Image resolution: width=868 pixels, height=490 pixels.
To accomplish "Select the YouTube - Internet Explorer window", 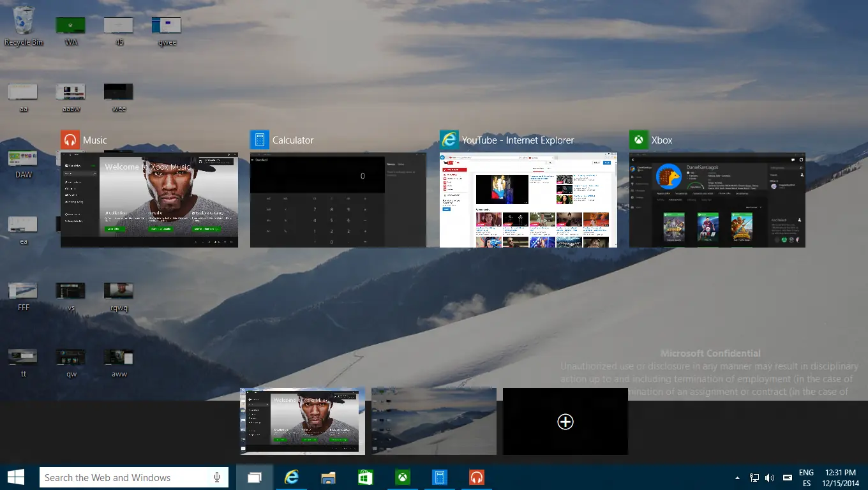I will 528,200.
